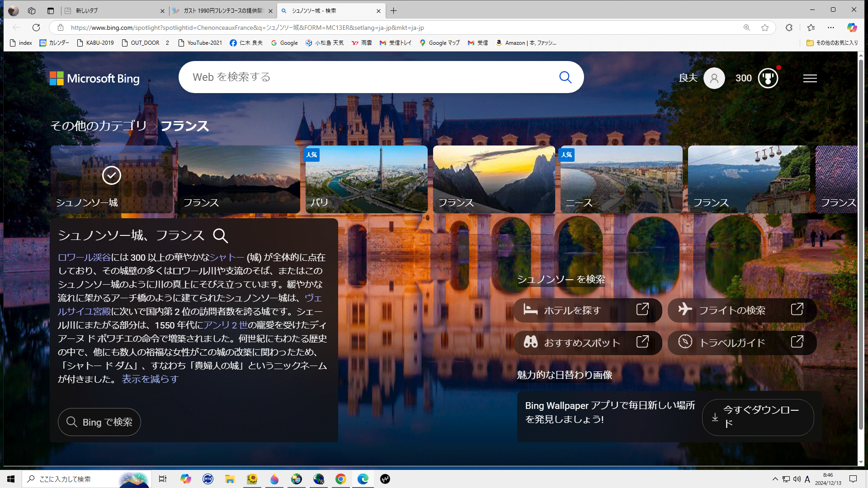Screen dimensions: 868x488
Task: Open the Windows Start button
Action: (x=11, y=479)
